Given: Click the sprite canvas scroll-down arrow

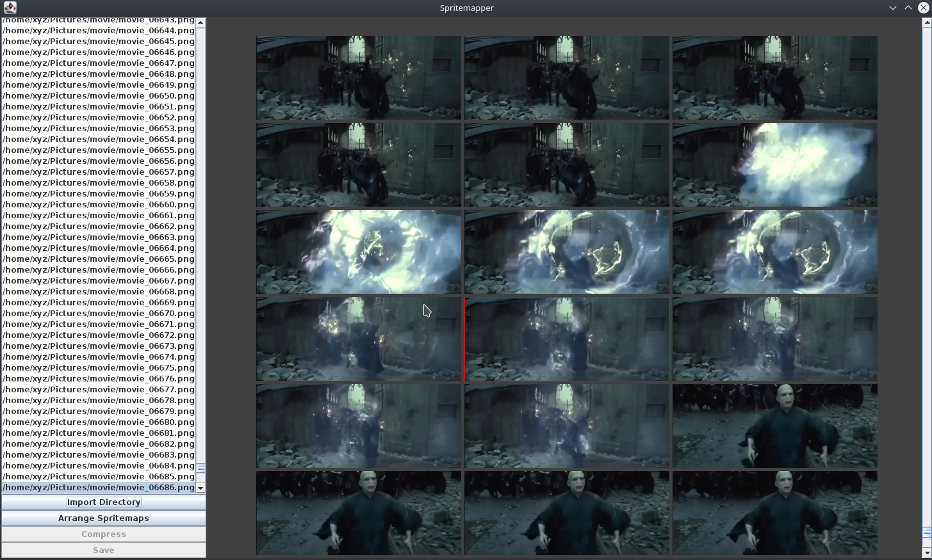Looking at the screenshot, I should 927,552.
